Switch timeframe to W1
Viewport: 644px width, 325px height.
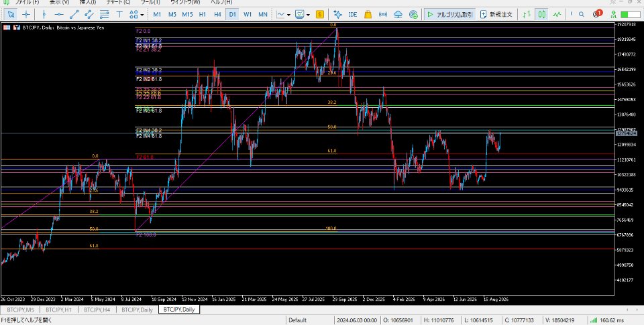click(248, 14)
